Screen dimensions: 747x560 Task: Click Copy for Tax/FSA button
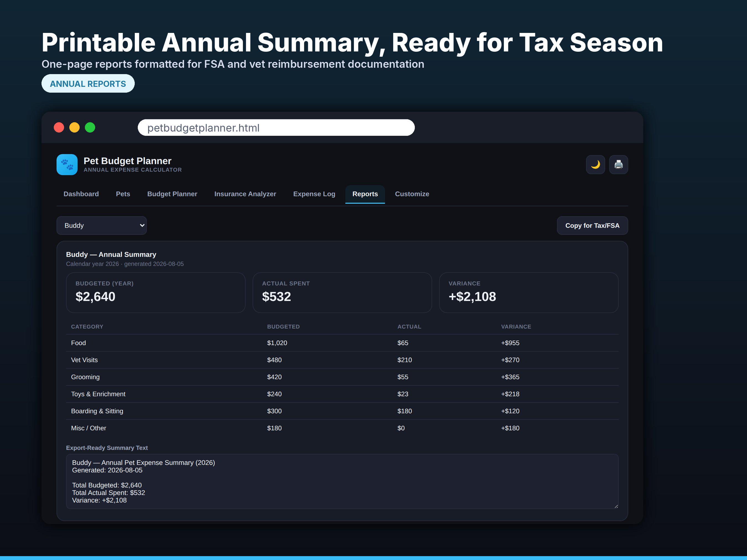click(x=592, y=225)
